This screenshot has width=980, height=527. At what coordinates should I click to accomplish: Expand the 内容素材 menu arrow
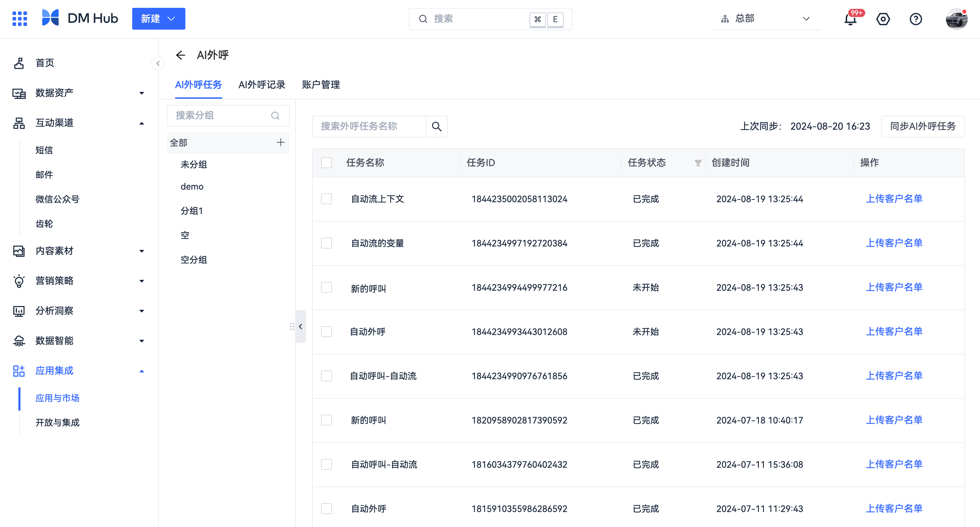click(x=142, y=251)
